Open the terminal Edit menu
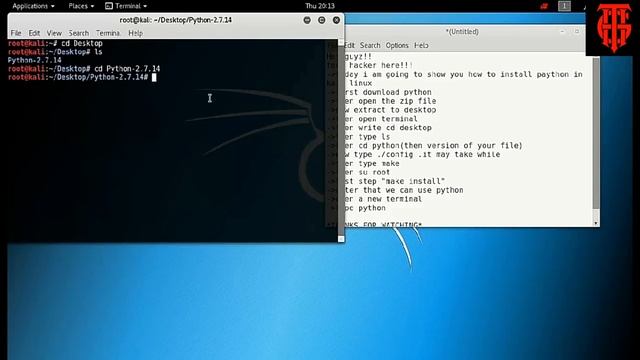The width and height of the screenshot is (640, 360). (34, 33)
